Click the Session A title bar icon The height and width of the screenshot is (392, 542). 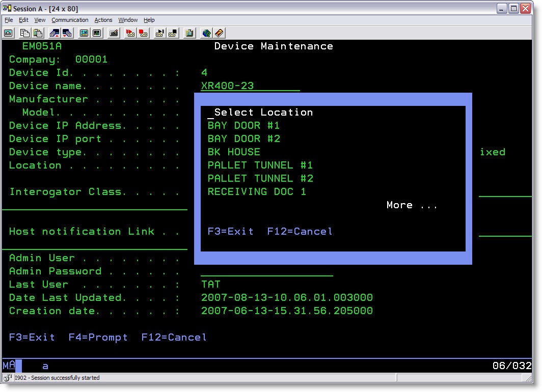[x=7, y=8]
